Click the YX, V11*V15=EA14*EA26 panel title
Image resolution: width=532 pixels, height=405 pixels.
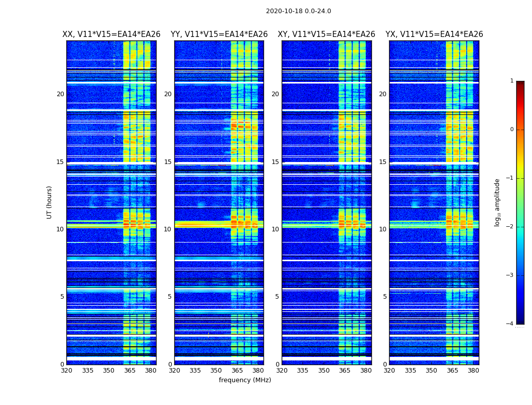(x=434, y=34)
